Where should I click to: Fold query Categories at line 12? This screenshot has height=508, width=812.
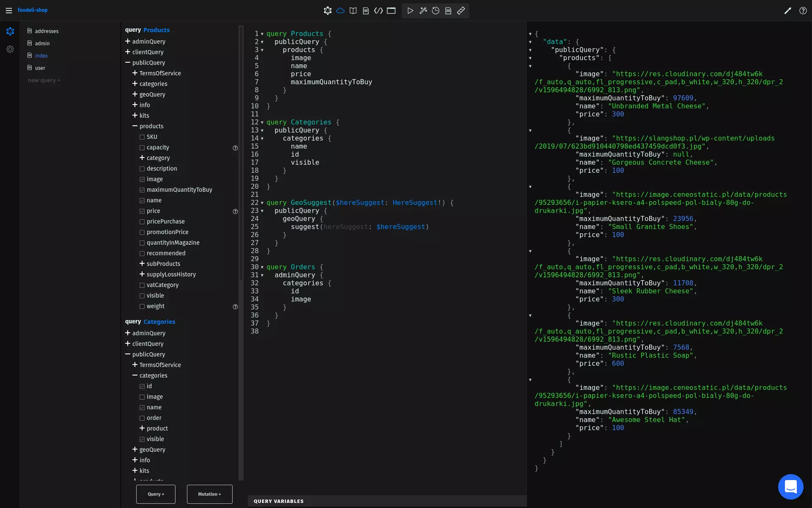[262, 122]
